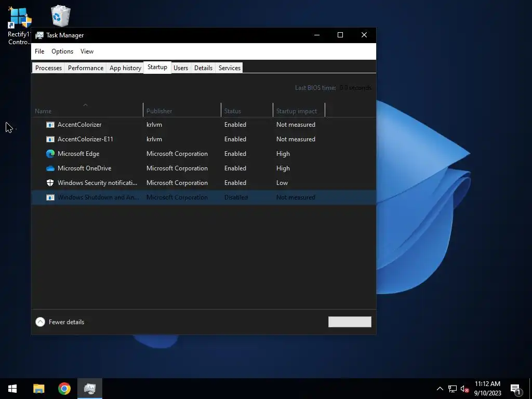Switch to the Performance tab
Viewport: 532px width, 399px height.
[x=86, y=68]
